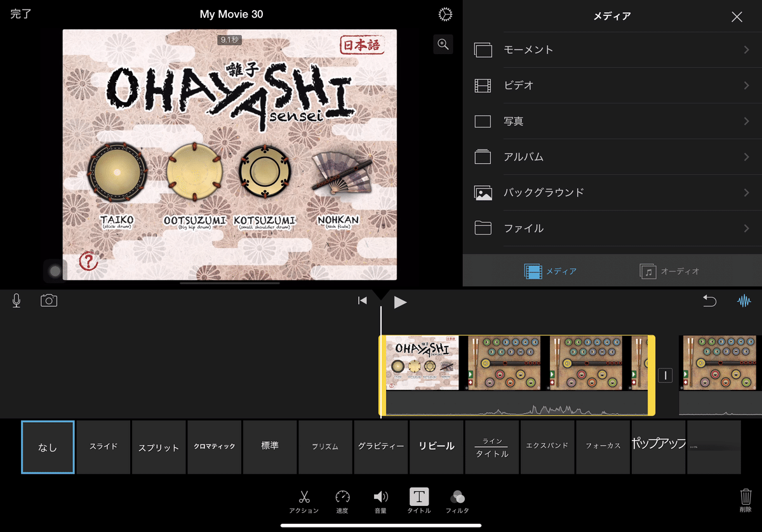Undo the last edit
Image resolution: width=762 pixels, height=532 pixels.
click(709, 301)
